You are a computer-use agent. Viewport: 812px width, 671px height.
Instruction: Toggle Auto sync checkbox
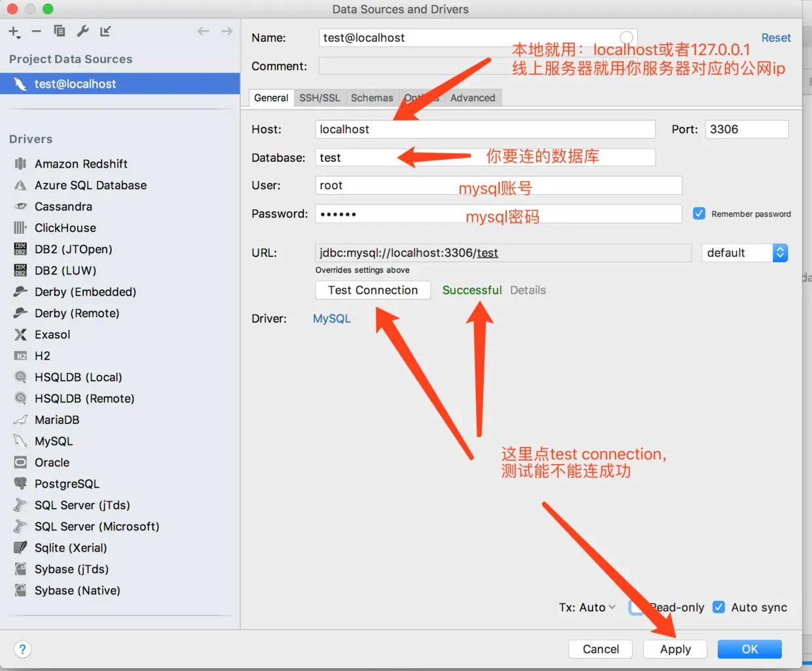point(718,607)
